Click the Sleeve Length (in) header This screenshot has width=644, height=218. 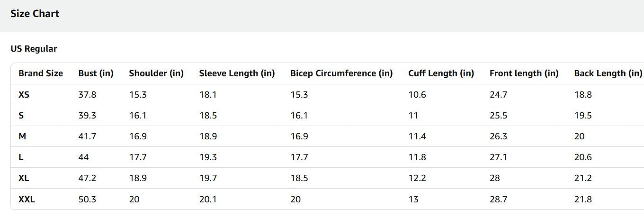coord(237,73)
